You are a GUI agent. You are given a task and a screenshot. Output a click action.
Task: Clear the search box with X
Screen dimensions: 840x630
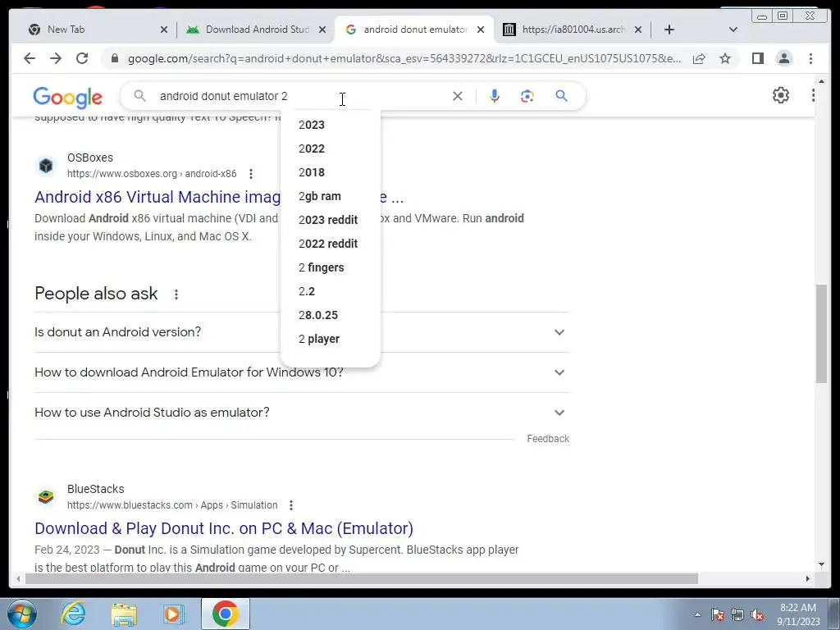pyautogui.click(x=458, y=96)
